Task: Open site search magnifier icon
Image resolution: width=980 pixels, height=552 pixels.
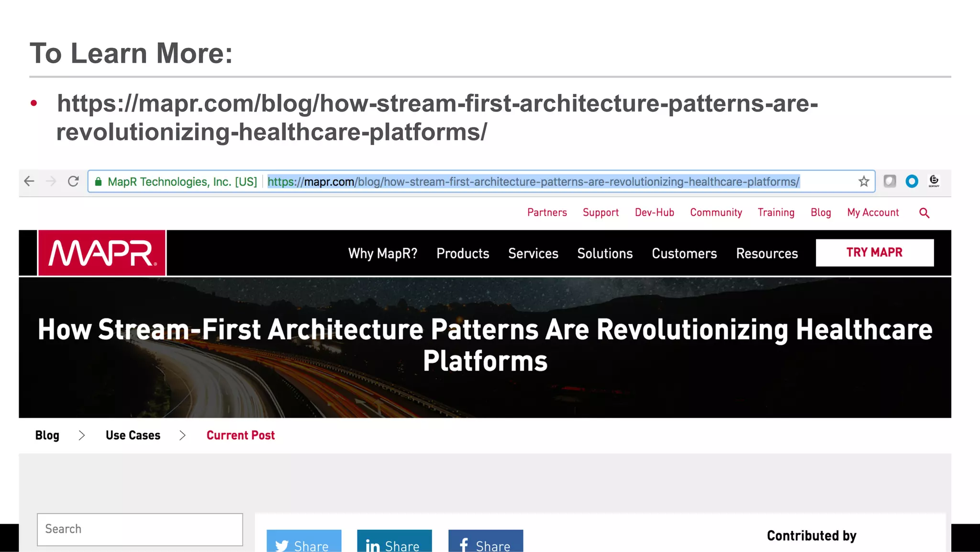Action: click(924, 213)
